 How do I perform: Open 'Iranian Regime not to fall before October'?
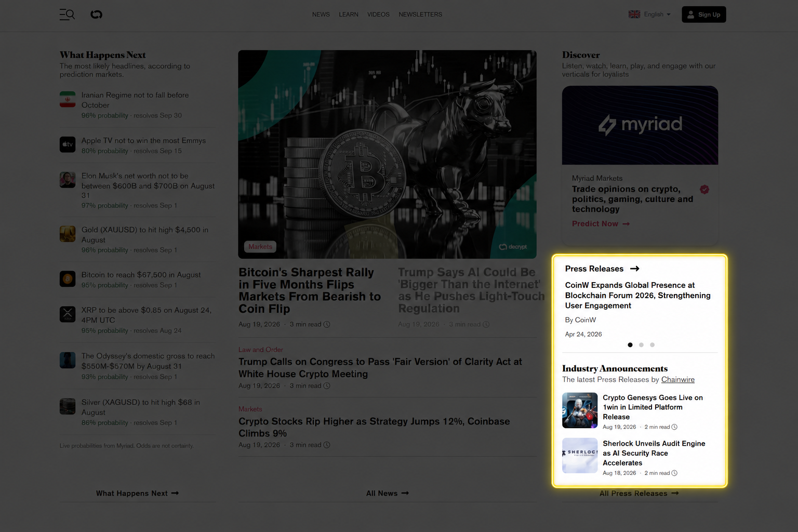[x=135, y=100]
